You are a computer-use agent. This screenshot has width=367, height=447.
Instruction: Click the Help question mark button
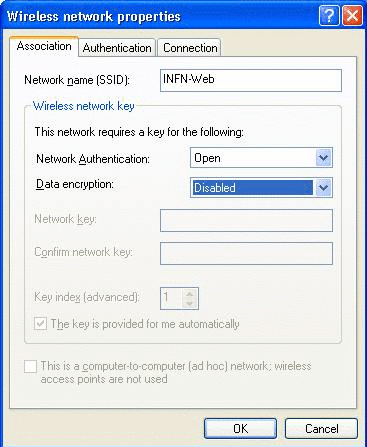click(x=329, y=16)
